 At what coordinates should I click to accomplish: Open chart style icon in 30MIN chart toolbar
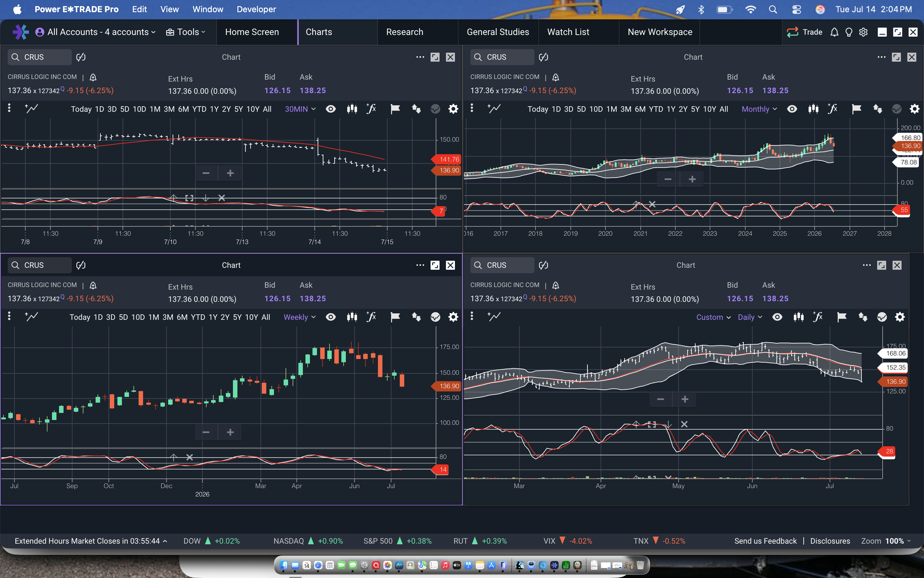pyautogui.click(x=352, y=109)
